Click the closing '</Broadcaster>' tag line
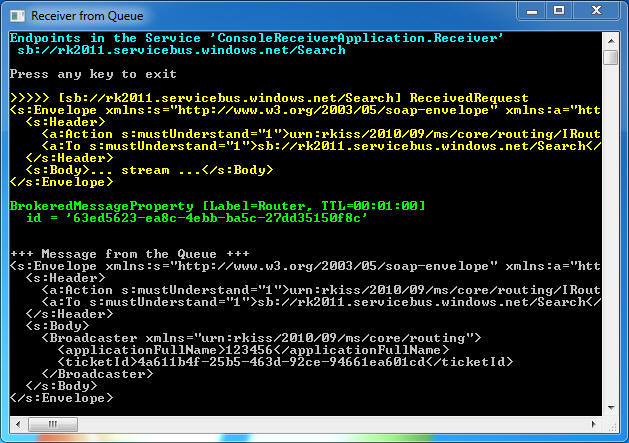Viewport: 629px width, 443px height. click(97, 374)
